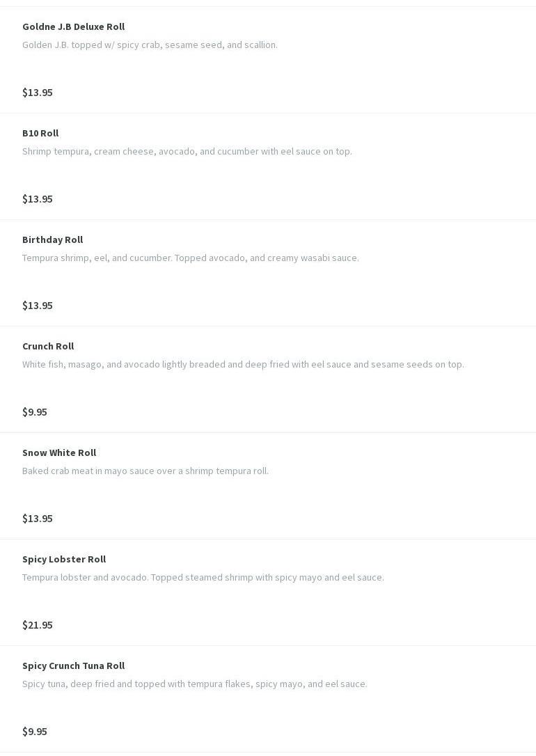Click the Crunch Roll $9.95 price
Viewport: 536px width, 756px height.
(35, 412)
